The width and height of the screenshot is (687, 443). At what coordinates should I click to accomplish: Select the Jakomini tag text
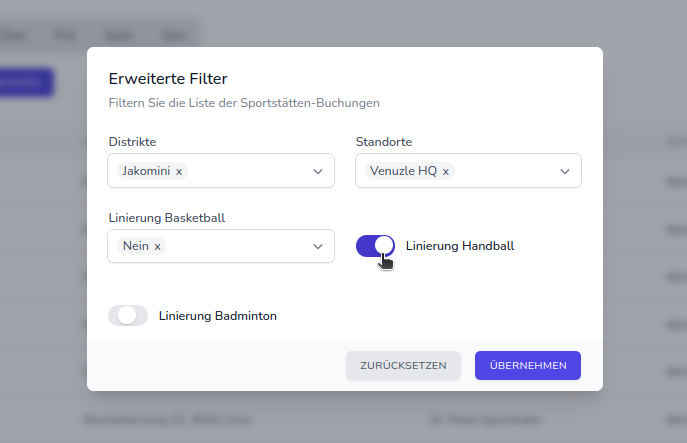146,172
